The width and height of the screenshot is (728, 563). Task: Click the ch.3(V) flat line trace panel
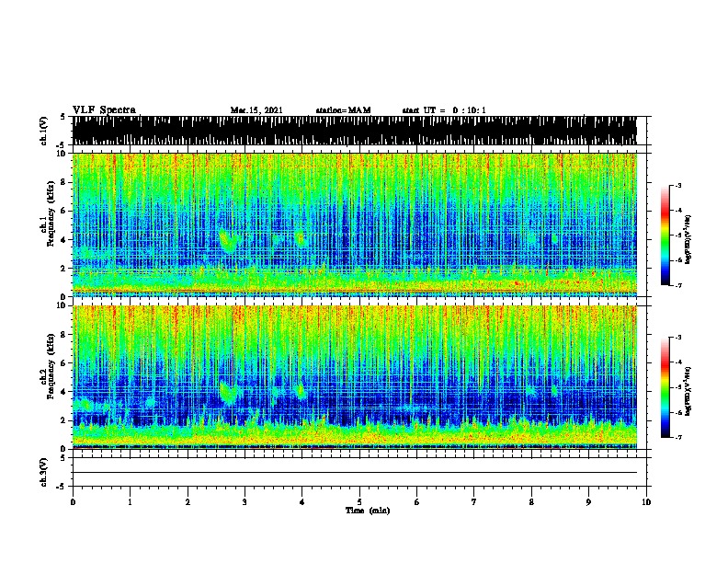[x=359, y=472]
